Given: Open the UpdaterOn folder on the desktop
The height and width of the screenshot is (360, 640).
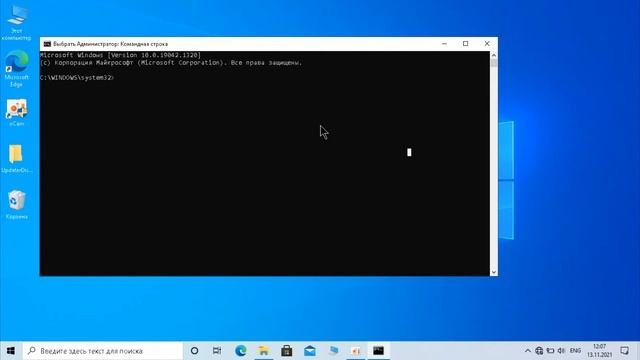Looking at the screenshot, I should (16, 158).
